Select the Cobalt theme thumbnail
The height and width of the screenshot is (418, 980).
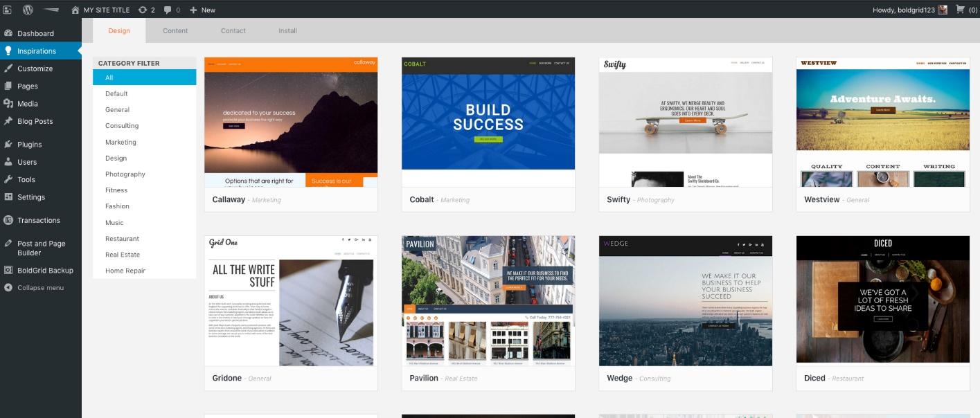click(488, 122)
